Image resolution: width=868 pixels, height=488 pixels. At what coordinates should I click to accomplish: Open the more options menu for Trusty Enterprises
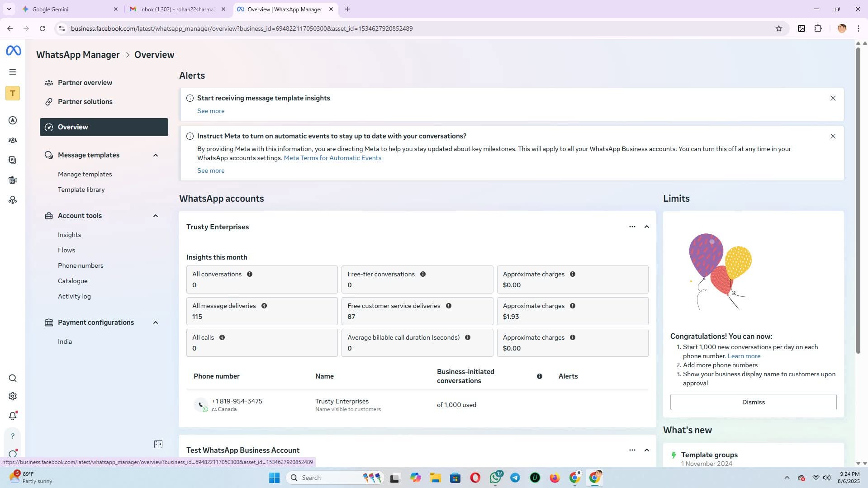coord(632,227)
